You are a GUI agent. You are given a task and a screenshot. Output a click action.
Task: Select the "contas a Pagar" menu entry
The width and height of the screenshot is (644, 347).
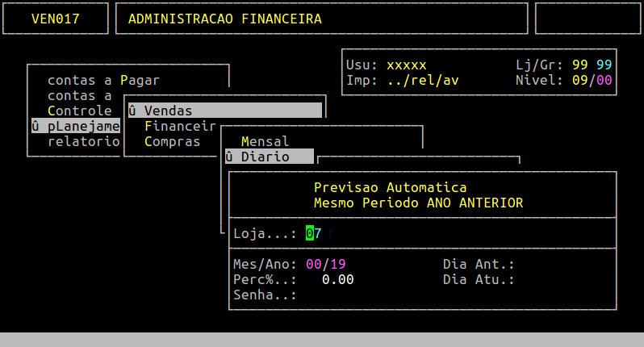click(x=103, y=80)
